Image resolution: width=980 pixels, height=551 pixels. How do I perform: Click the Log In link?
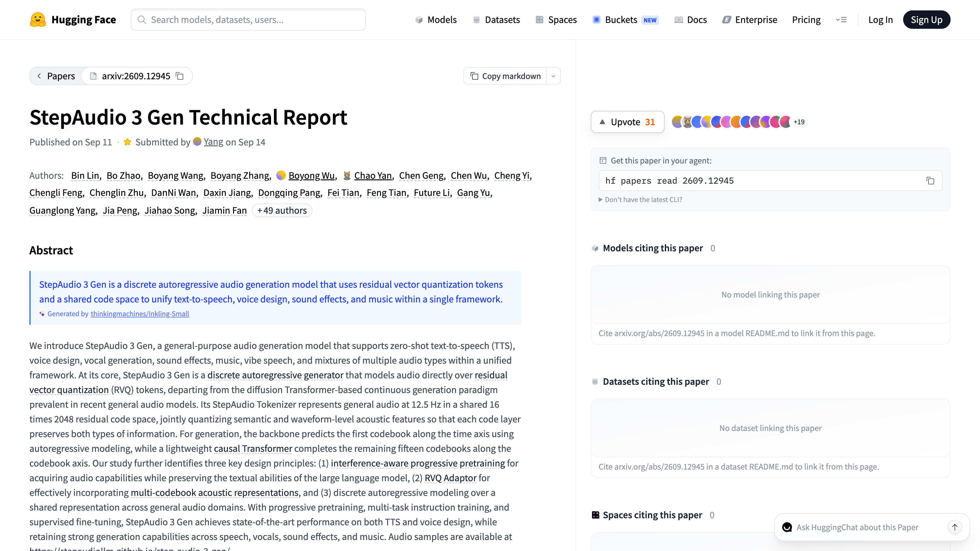click(880, 20)
